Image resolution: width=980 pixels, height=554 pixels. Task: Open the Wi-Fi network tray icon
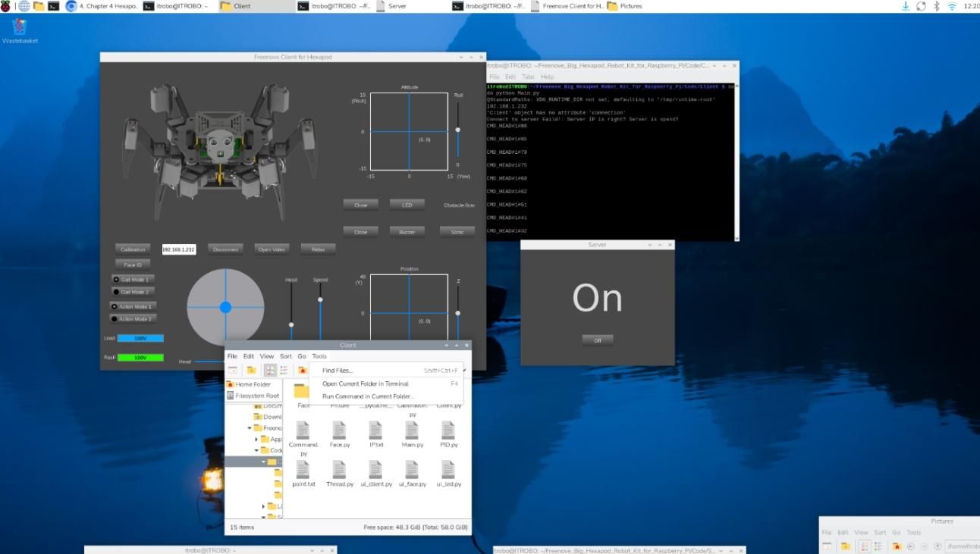click(952, 6)
